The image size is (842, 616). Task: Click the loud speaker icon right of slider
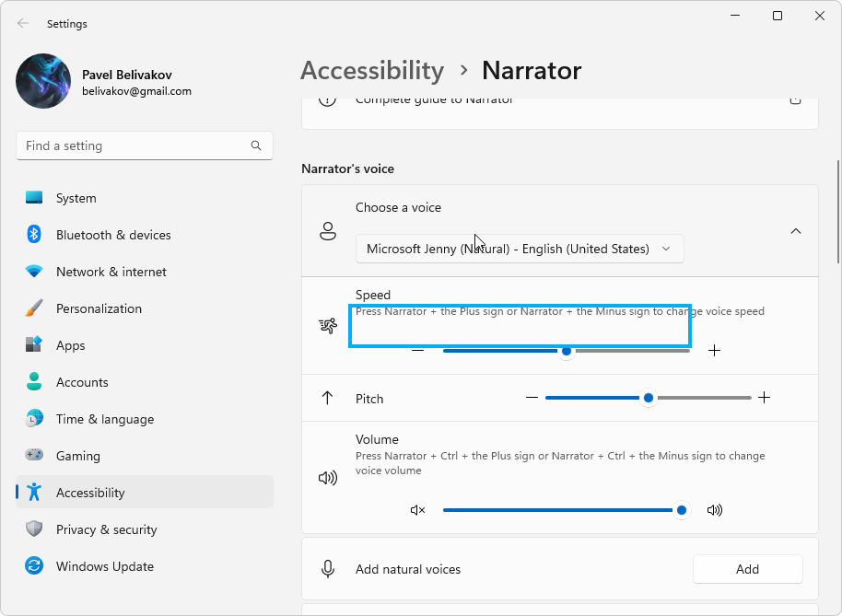pyautogui.click(x=715, y=510)
